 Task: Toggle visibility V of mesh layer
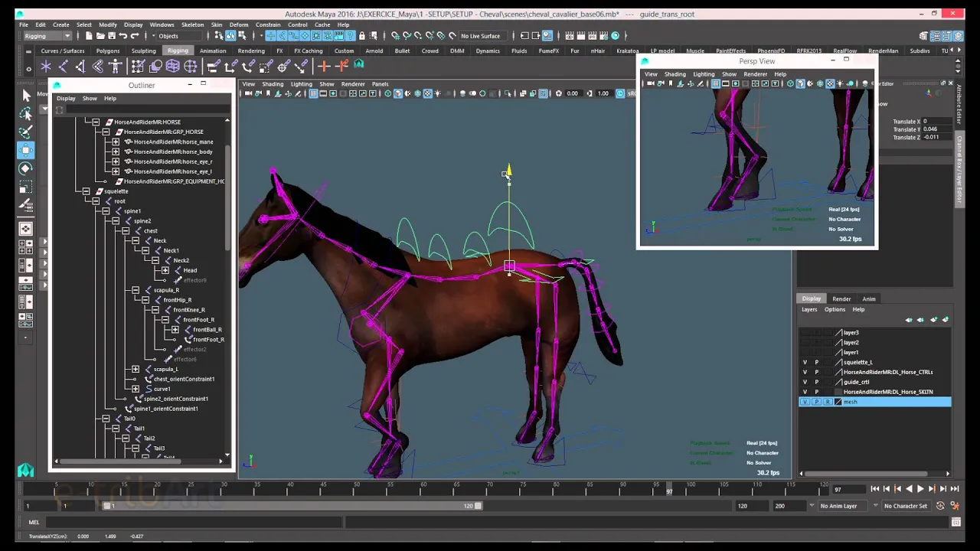805,402
